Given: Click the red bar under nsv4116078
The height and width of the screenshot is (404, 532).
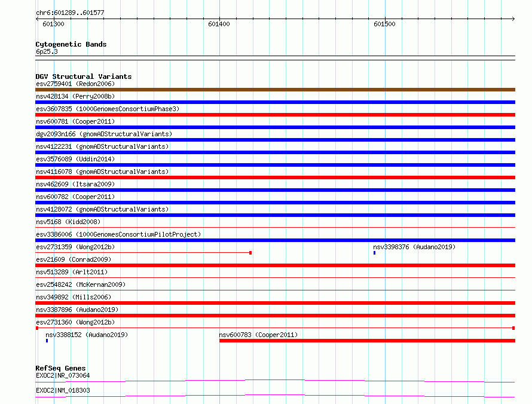Looking at the screenshot, I should [275, 177].
